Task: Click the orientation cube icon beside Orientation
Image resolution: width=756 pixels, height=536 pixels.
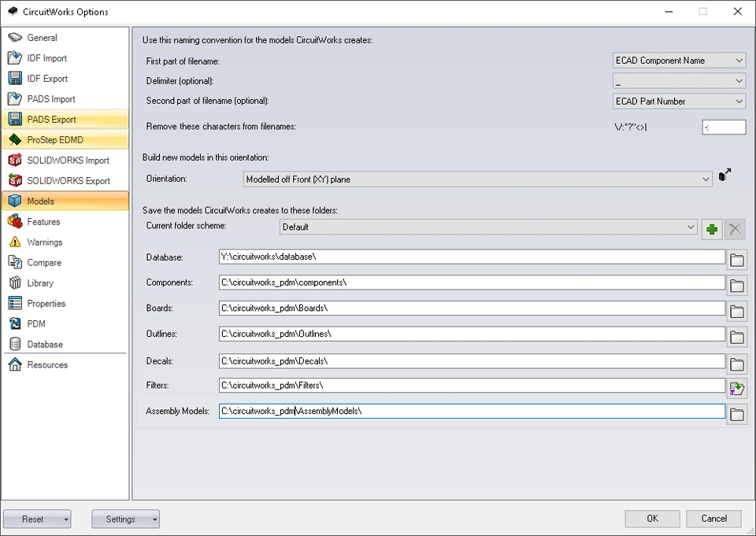Action: tap(725, 176)
